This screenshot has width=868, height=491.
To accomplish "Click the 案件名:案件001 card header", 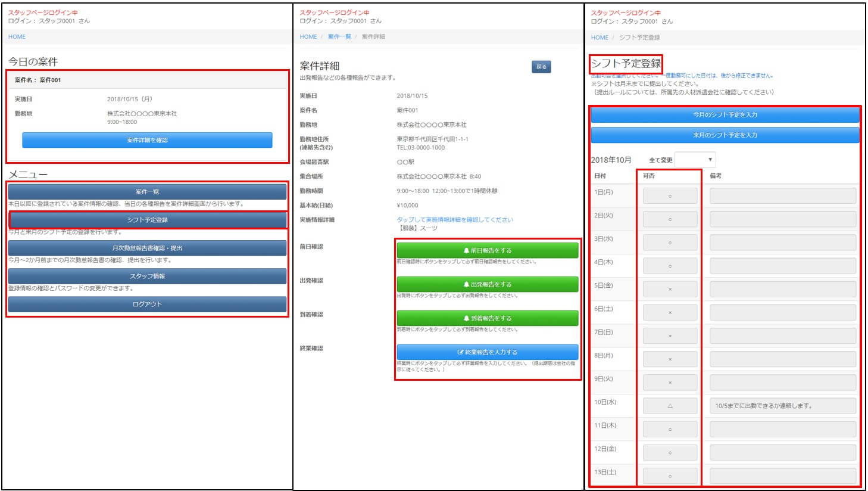I will [x=148, y=80].
